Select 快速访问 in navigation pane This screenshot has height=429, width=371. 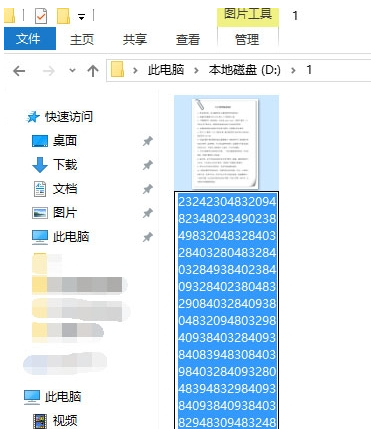click(69, 117)
